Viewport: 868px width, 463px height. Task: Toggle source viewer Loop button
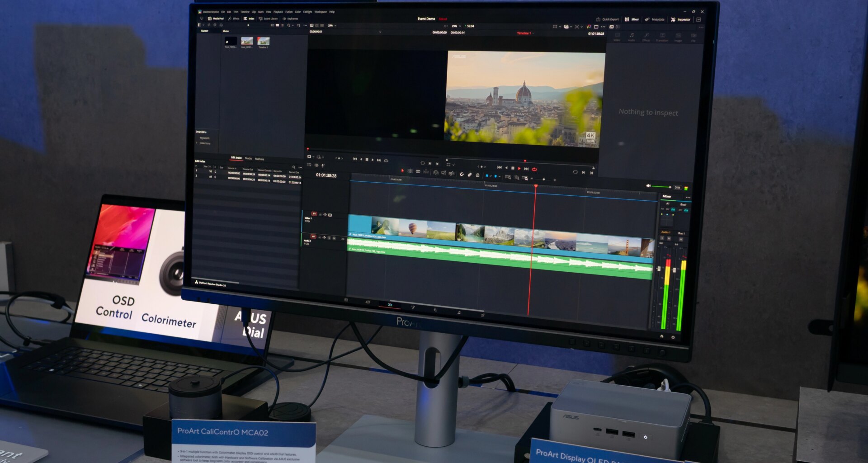point(386,161)
